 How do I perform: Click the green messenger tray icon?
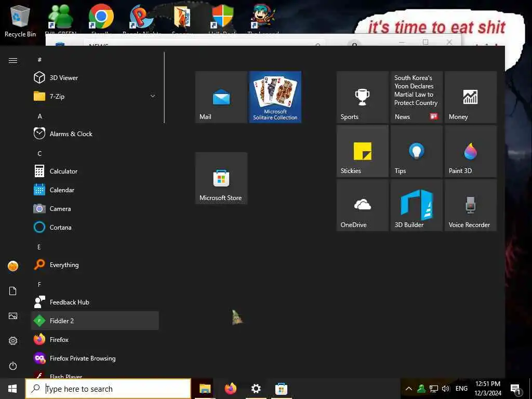(421, 389)
